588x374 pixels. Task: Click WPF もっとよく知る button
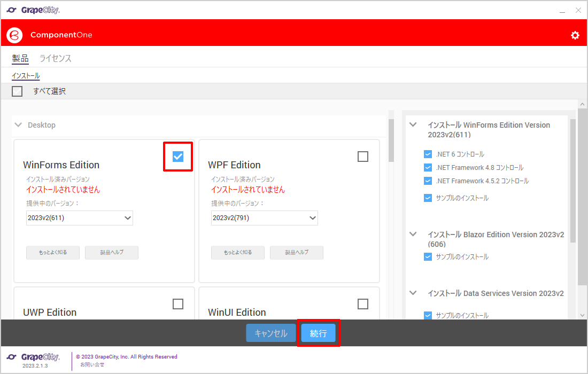coord(238,253)
